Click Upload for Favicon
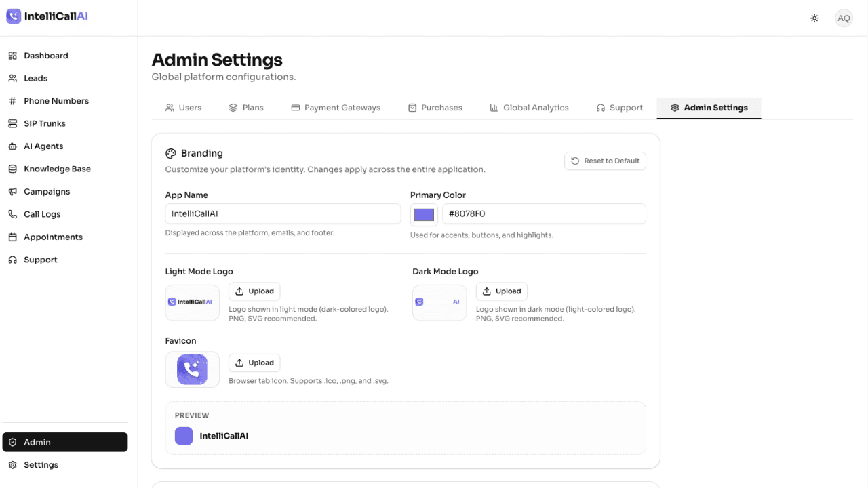This screenshot has height=488, width=868. pyautogui.click(x=254, y=363)
